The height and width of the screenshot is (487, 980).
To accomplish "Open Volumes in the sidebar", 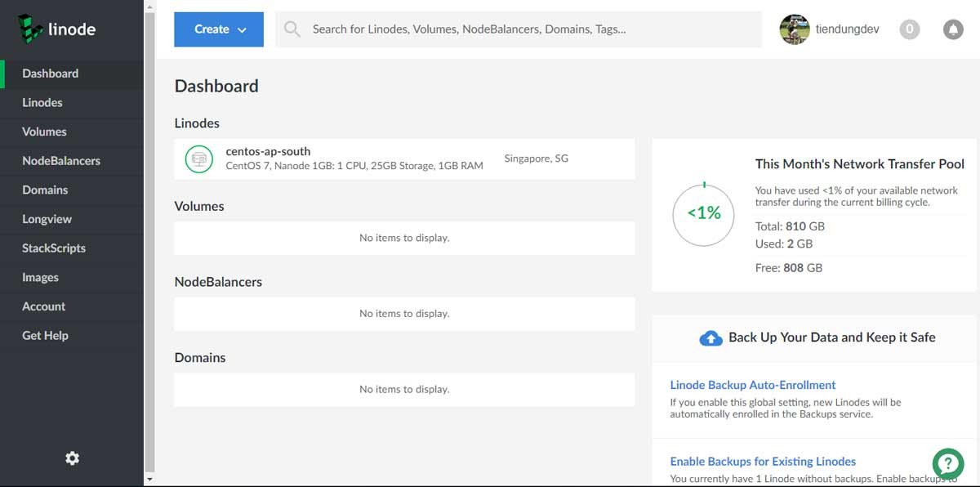I will click(72, 132).
